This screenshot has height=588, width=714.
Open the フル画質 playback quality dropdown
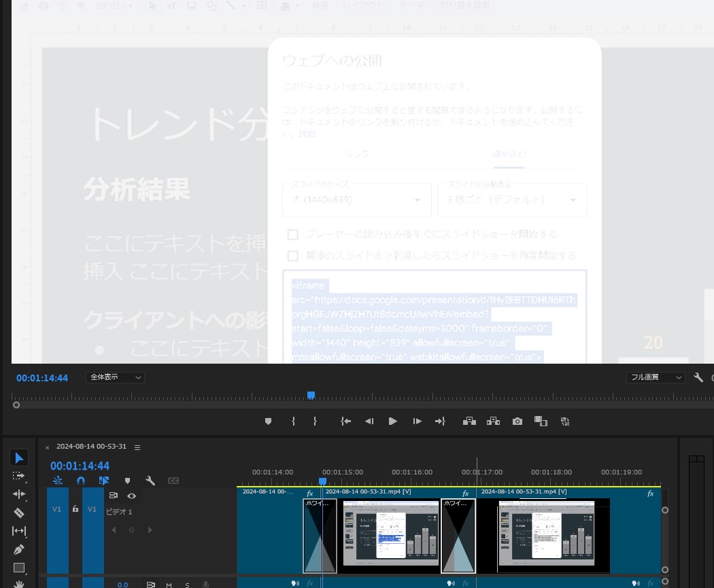pyautogui.click(x=655, y=377)
